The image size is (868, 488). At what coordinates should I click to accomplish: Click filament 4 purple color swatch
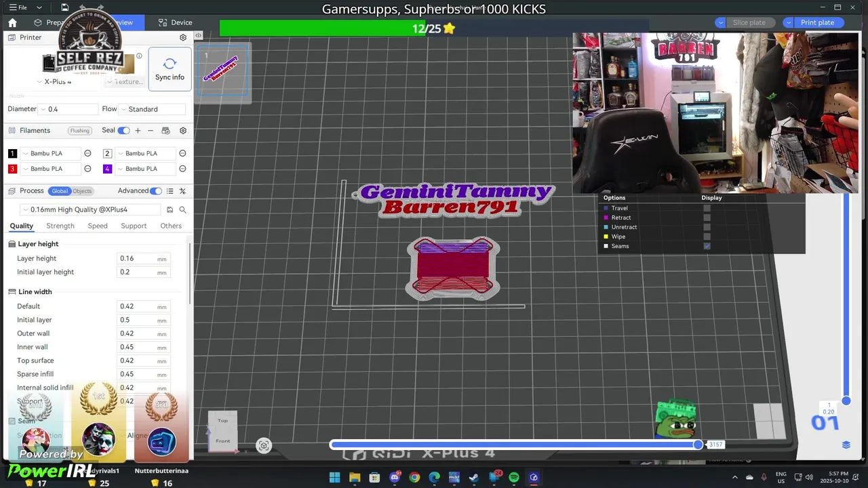107,169
